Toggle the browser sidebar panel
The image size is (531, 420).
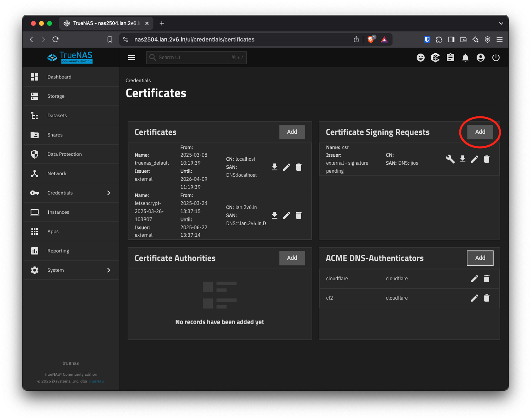pyautogui.click(x=451, y=39)
